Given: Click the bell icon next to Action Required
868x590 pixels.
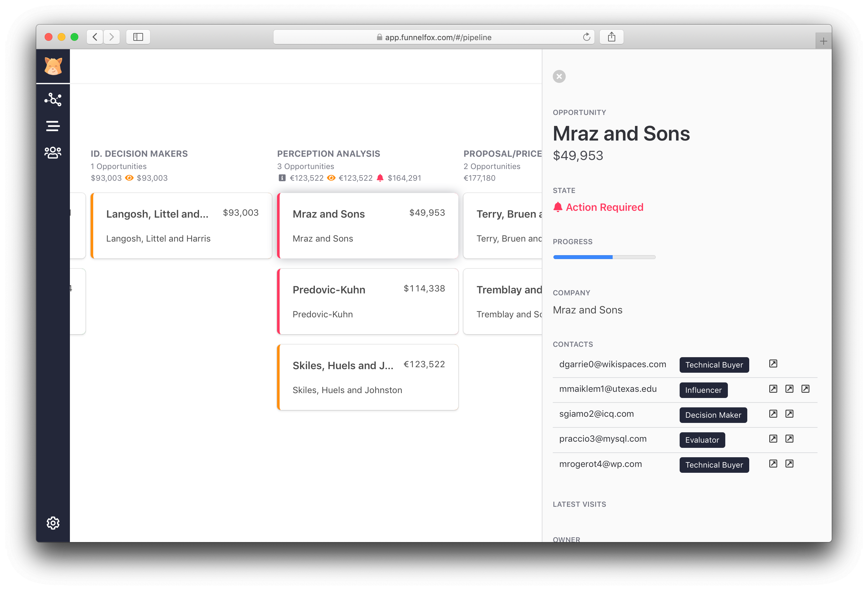Looking at the screenshot, I should point(558,207).
